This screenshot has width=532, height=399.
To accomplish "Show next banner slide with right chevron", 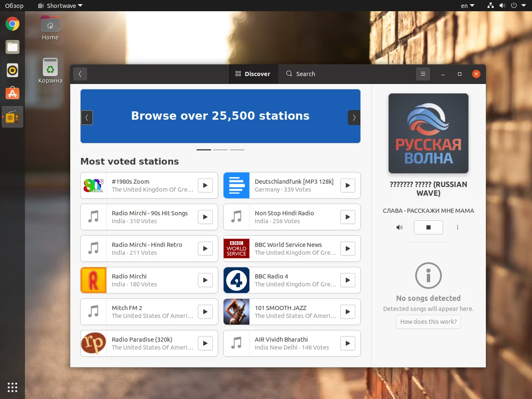I will pyautogui.click(x=354, y=118).
